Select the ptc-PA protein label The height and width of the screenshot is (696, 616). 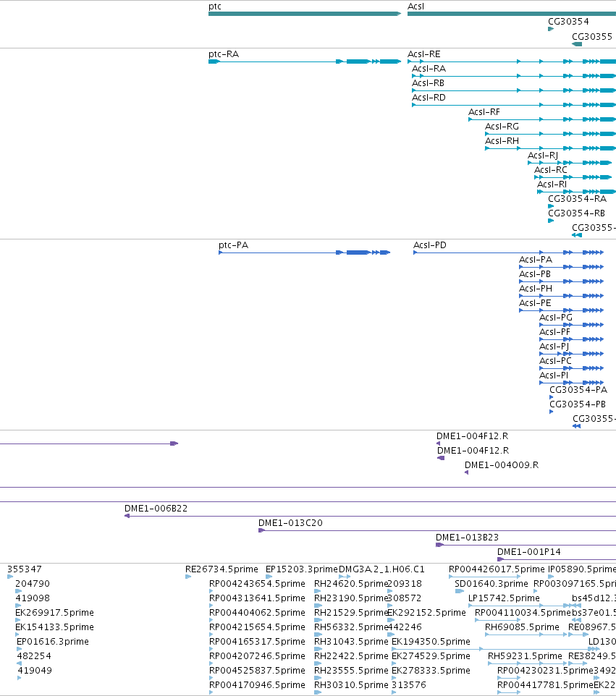[234, 245]
